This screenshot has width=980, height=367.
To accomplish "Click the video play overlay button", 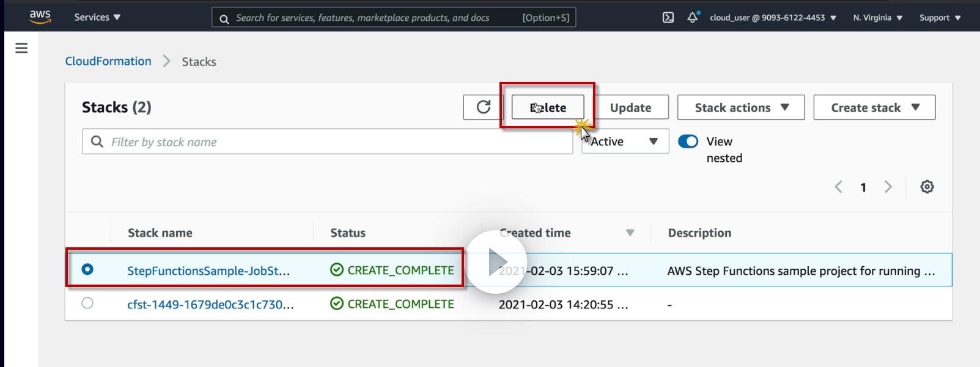I will click(x=496, y=262).
